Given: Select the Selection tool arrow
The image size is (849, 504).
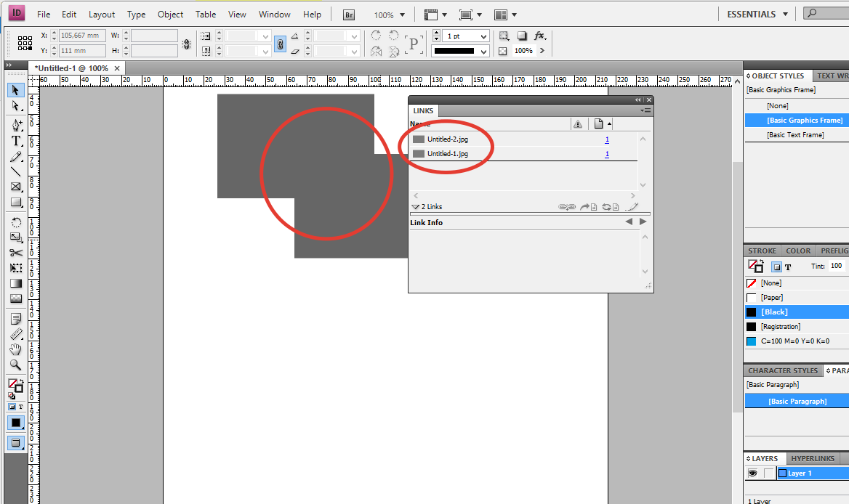Looking at the screenshot, I should [x=16, y=90].
